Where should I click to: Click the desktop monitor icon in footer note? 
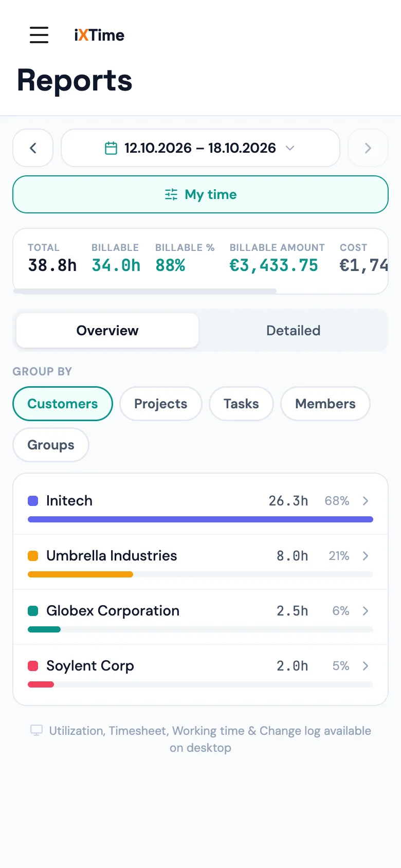37,731
